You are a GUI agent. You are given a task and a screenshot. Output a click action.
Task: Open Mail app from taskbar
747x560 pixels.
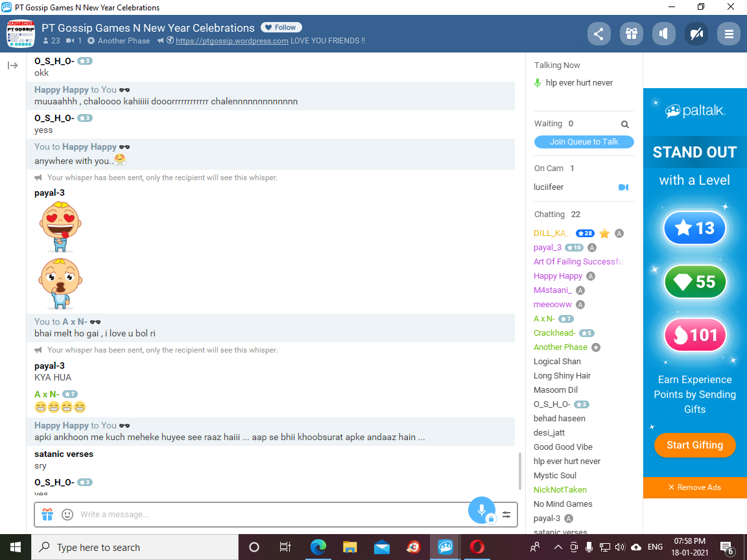point(381,547)
